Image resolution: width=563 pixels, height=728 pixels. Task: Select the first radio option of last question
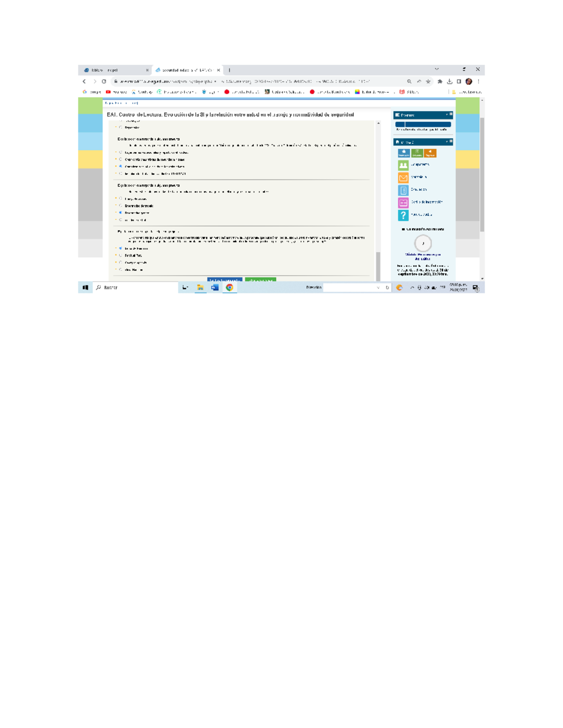click(121, 248)
